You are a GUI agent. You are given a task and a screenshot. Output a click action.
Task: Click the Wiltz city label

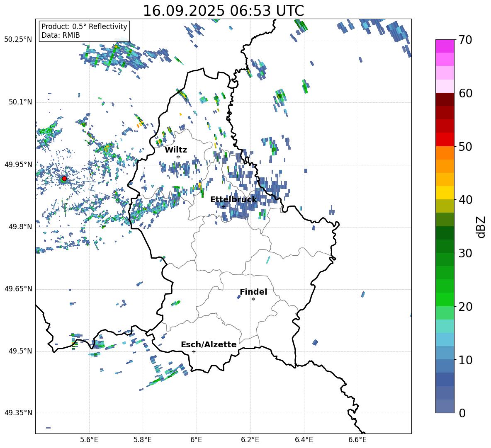[176, 150]
